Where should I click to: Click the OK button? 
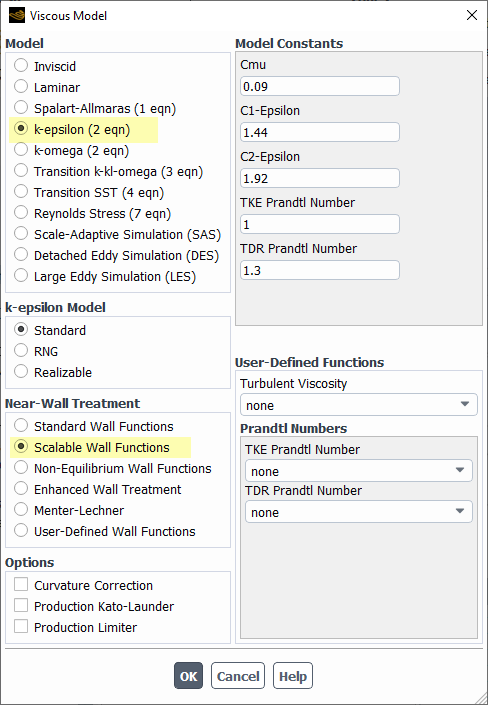188,676
